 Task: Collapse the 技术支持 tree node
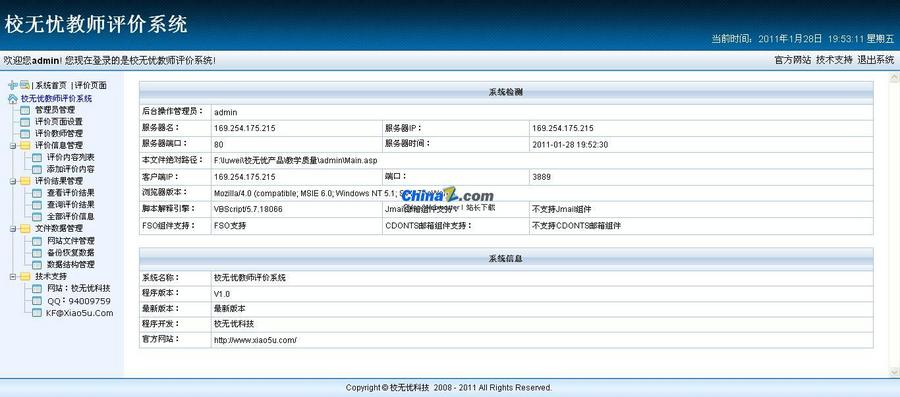point(13,277)
